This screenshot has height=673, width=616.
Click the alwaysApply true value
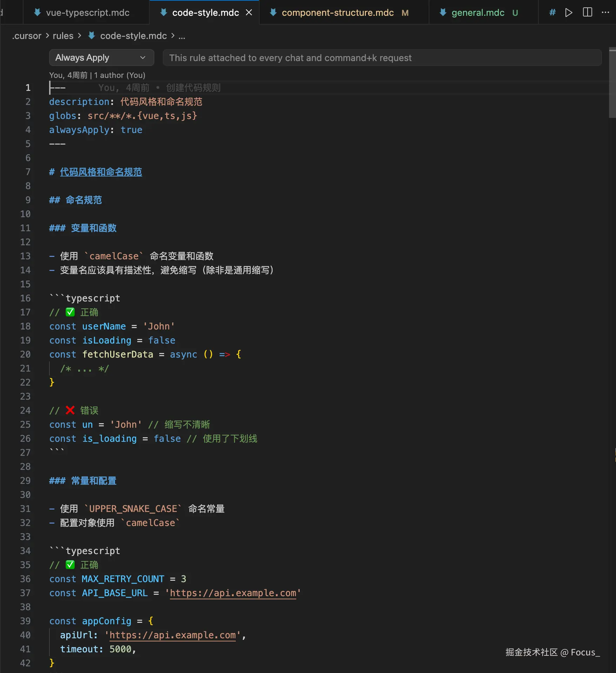point(132,130)
